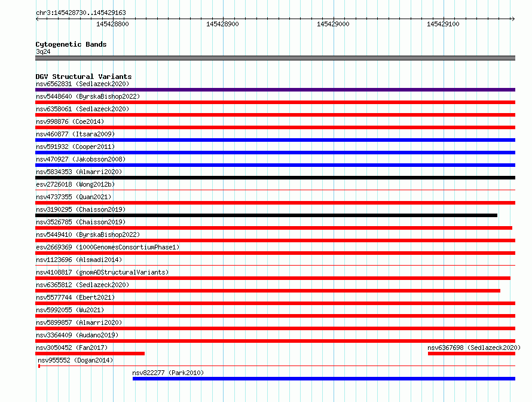
Task: Select the blue bar under nsv460877
Action: pyautogui.click(x=275, y=140)
